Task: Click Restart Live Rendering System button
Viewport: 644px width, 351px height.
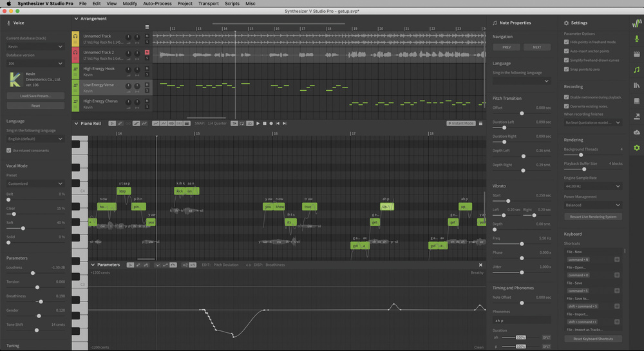Action: tap(592, 216)
